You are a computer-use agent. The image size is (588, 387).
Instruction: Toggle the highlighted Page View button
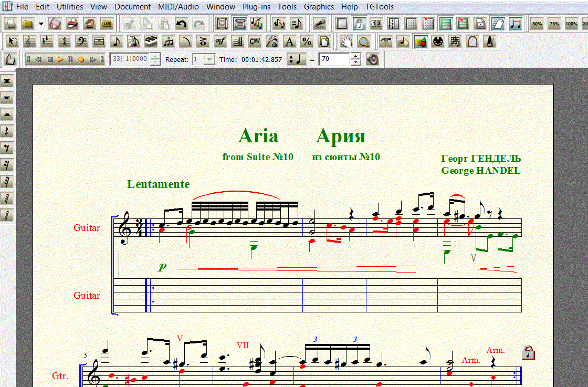pos(239,24)
